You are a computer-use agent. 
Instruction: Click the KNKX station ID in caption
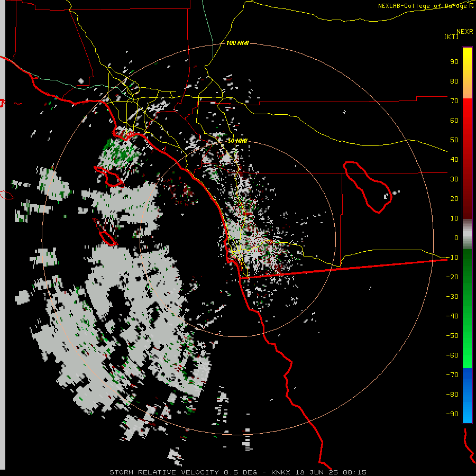(280, 472)
